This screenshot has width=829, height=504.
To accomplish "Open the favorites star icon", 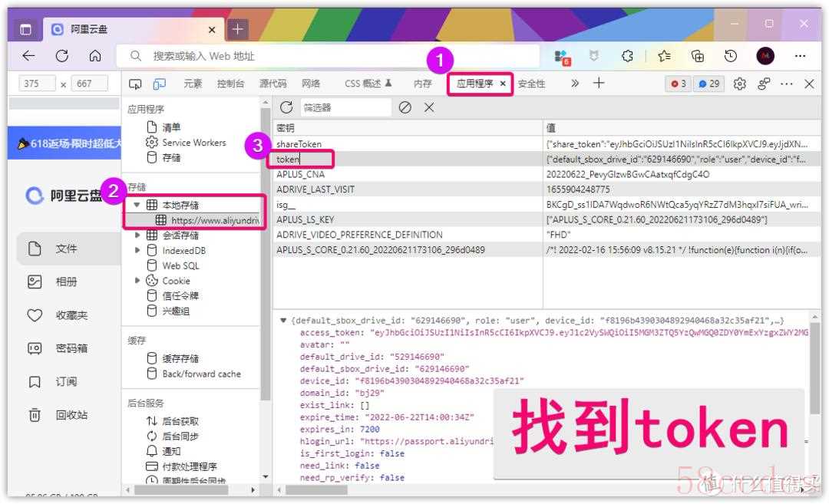I will (664, 56).
